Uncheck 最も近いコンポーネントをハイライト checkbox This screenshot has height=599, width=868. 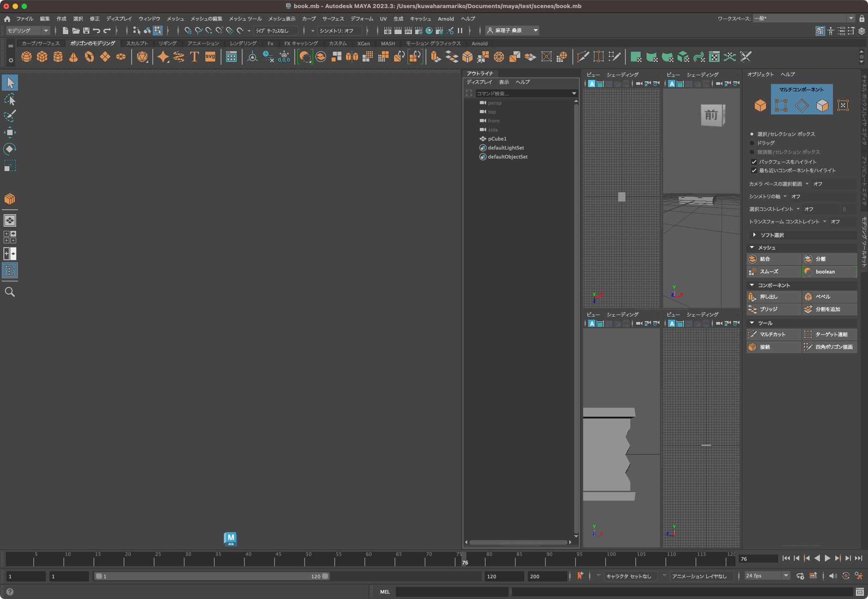(754, 171)
